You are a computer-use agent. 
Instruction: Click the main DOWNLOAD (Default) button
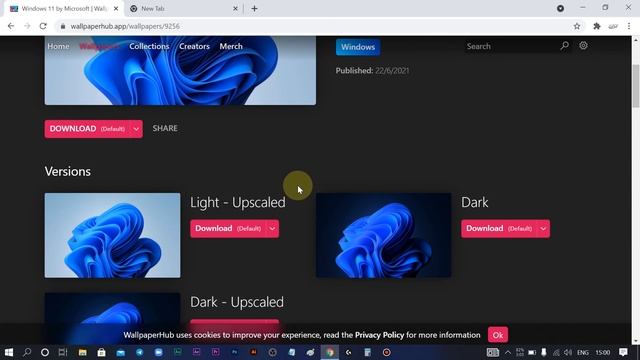(x=87, y=129)
